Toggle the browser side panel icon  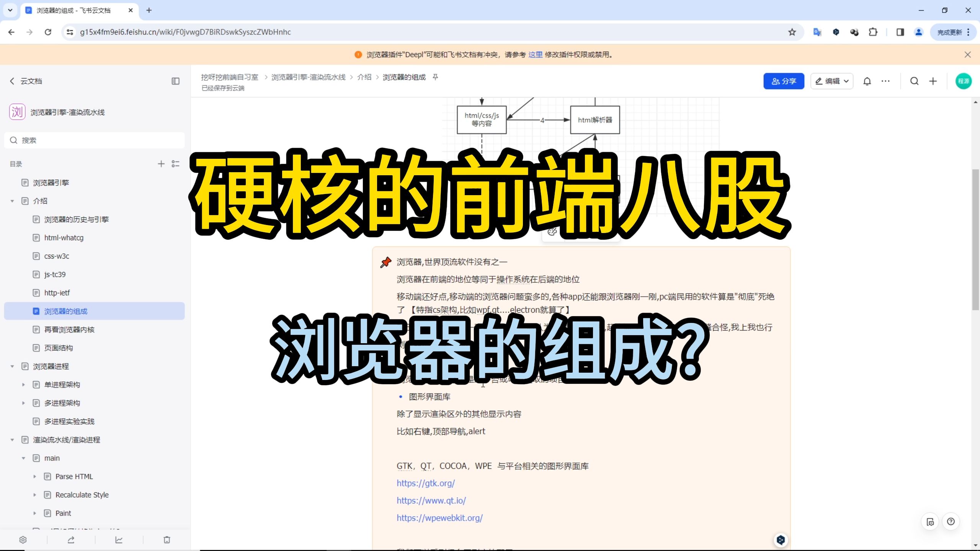900,32
